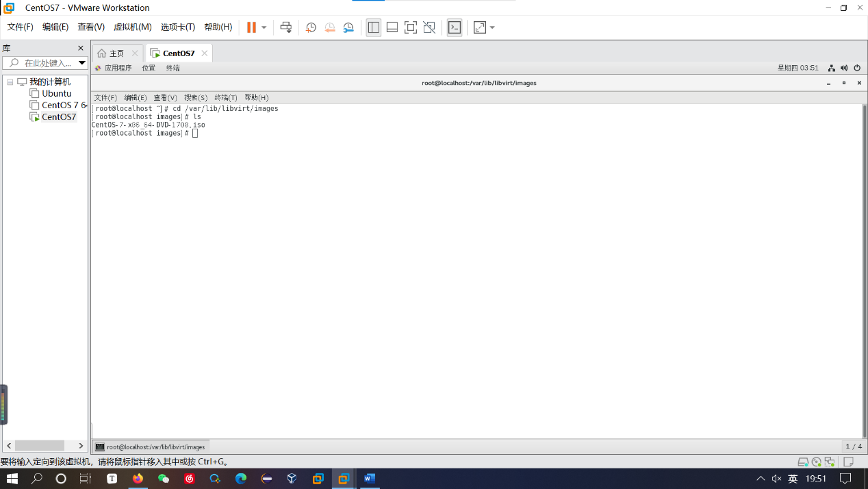
Task: Open the terminal 文件(F) menu
Action: [x=105, y=98]
